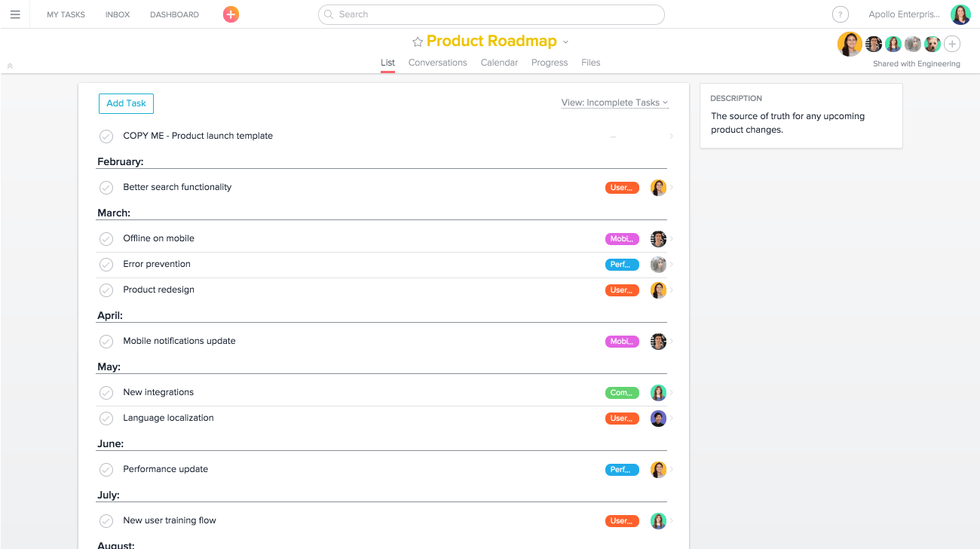Check off the 'Offline on mobile' task
Image resolution: width=980 pixels, height=549 pixels.
(x=106, y=238)
